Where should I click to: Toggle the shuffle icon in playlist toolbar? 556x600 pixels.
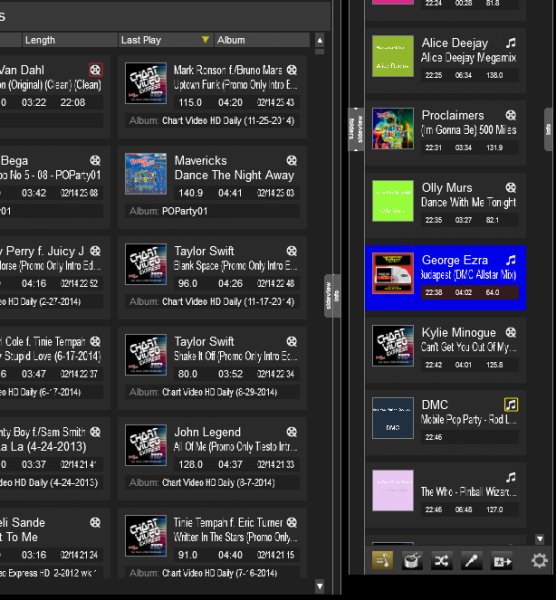point(442,561)
